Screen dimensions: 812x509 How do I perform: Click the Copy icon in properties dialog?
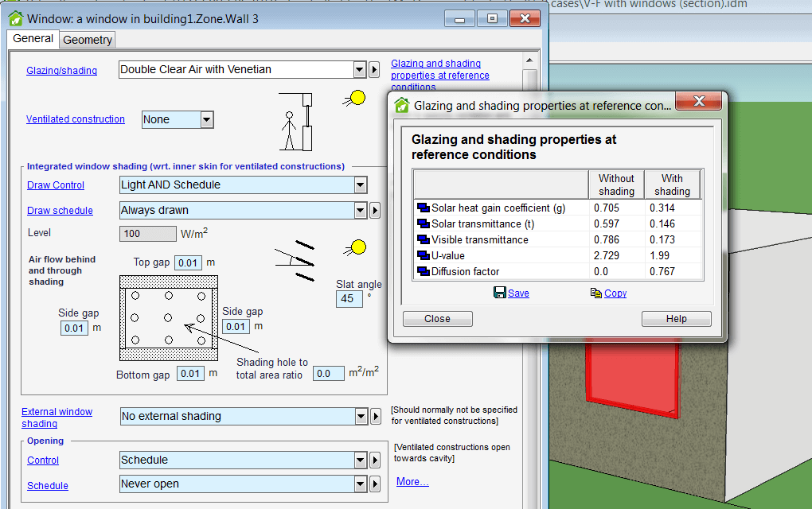tap(595, 293)
